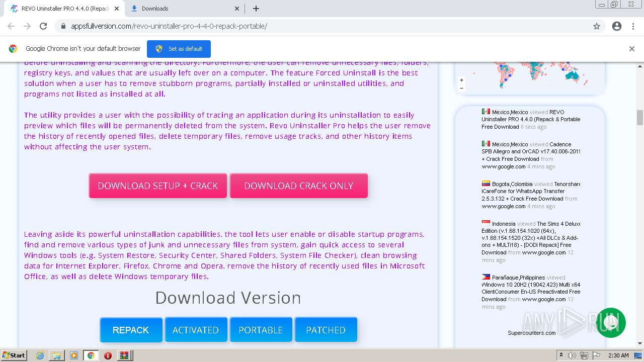644x362 pixels.
Task: Open the Windows Start menu
Action: coord(14,355)
